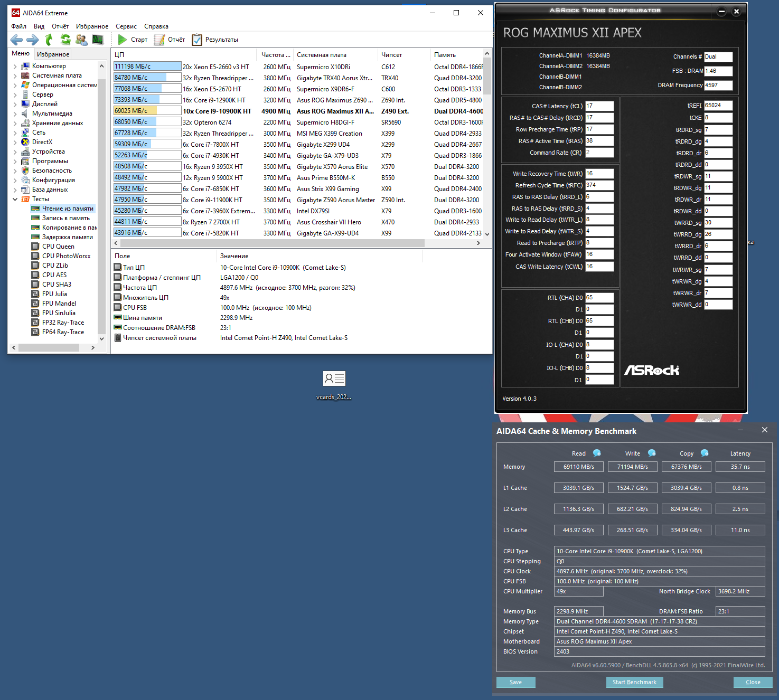The width and height of the screenshot is (779, 700).
Task: Select the Устройства tree icon
Action: [25, 152]
